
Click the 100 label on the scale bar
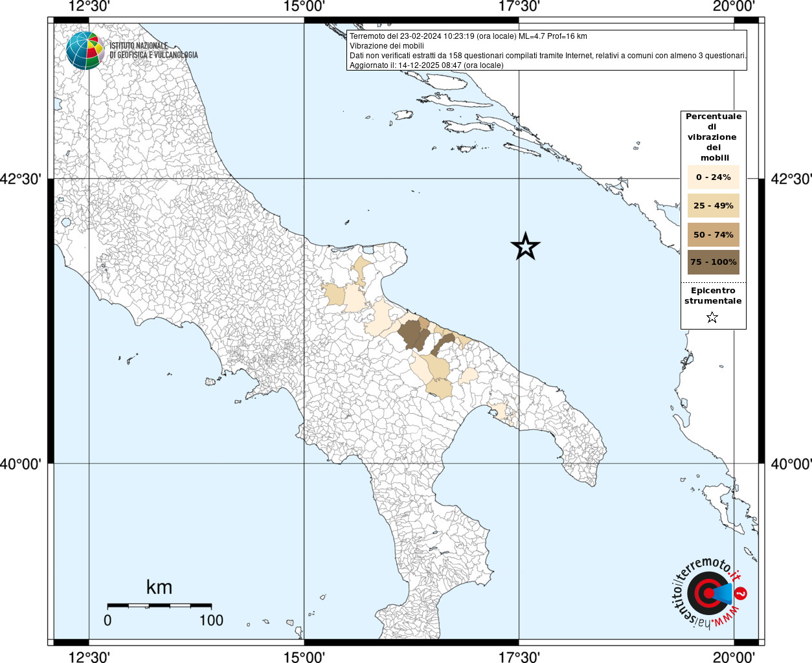pyautogui.click(x=211, y=620)
